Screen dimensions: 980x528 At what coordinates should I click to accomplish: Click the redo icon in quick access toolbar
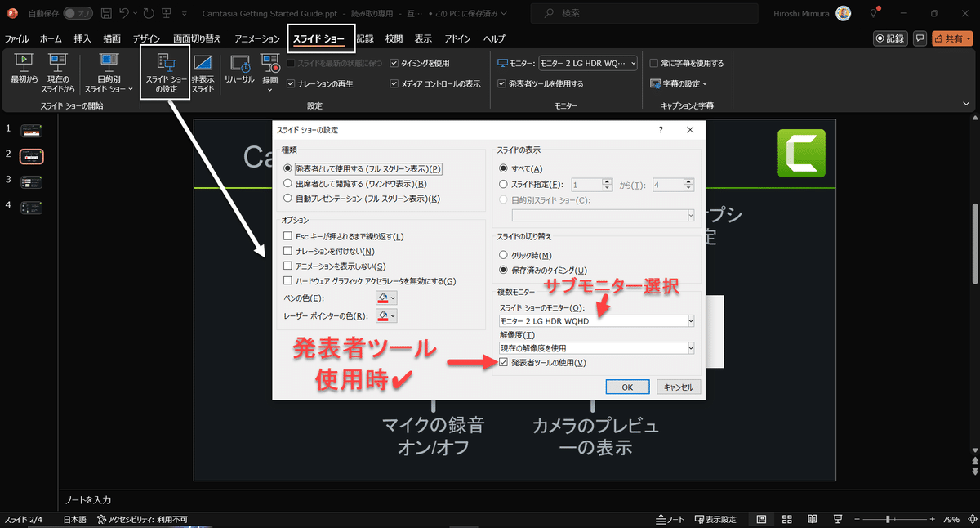148,13
